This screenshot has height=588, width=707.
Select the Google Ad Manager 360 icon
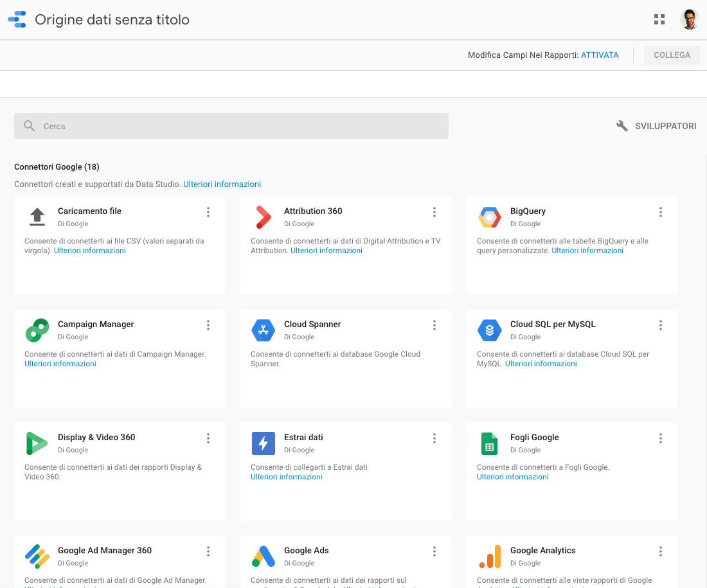pos(37,557)
